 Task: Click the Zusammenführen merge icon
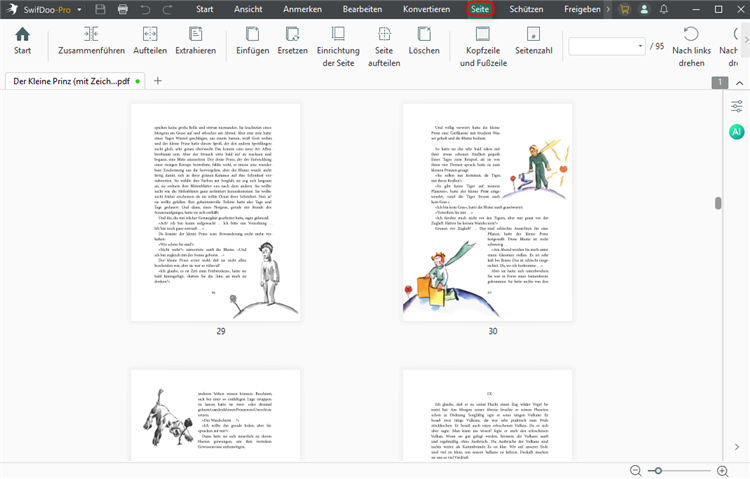coord(92,37)
